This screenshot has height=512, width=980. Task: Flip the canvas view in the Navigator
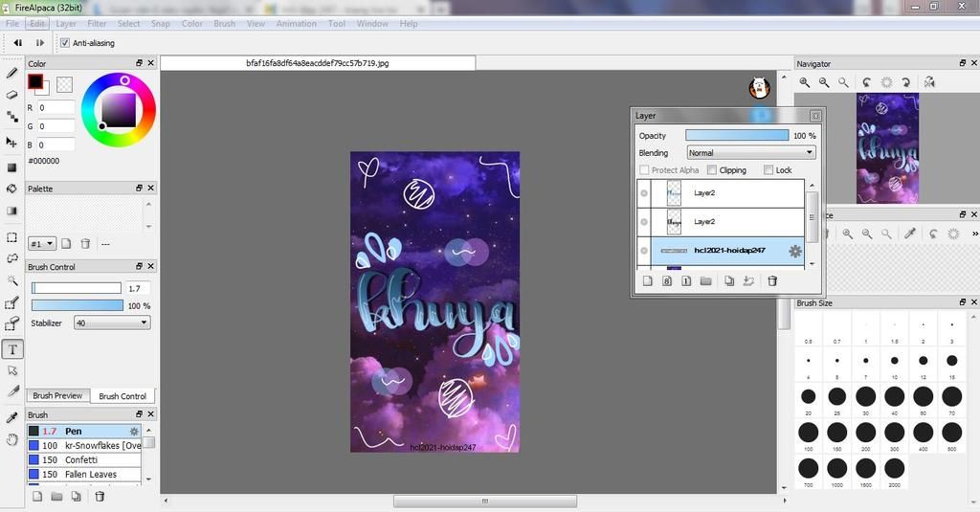coord(929,82)
